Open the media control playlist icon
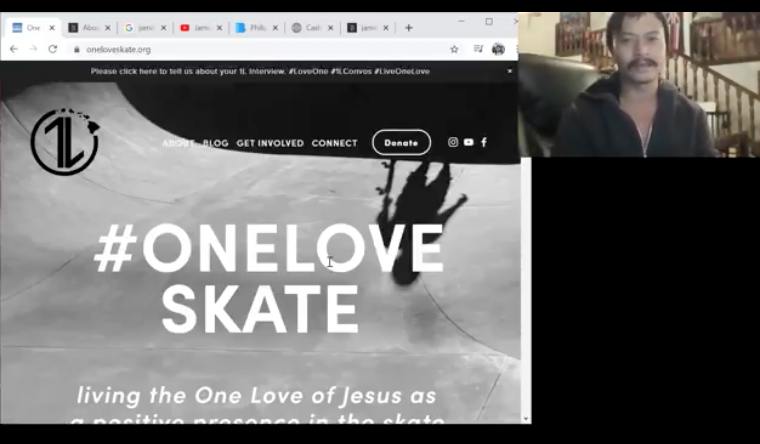The image size is (760, 444). [x=478, y=48]
